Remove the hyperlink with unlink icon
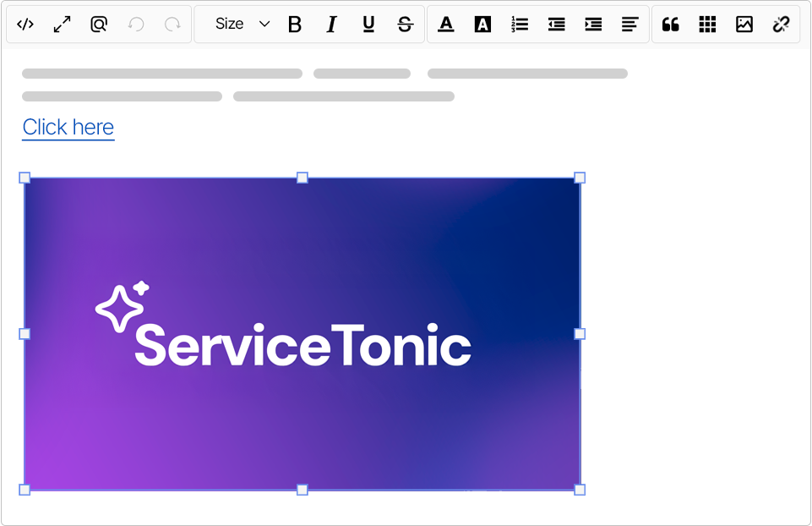 [781, 25]
